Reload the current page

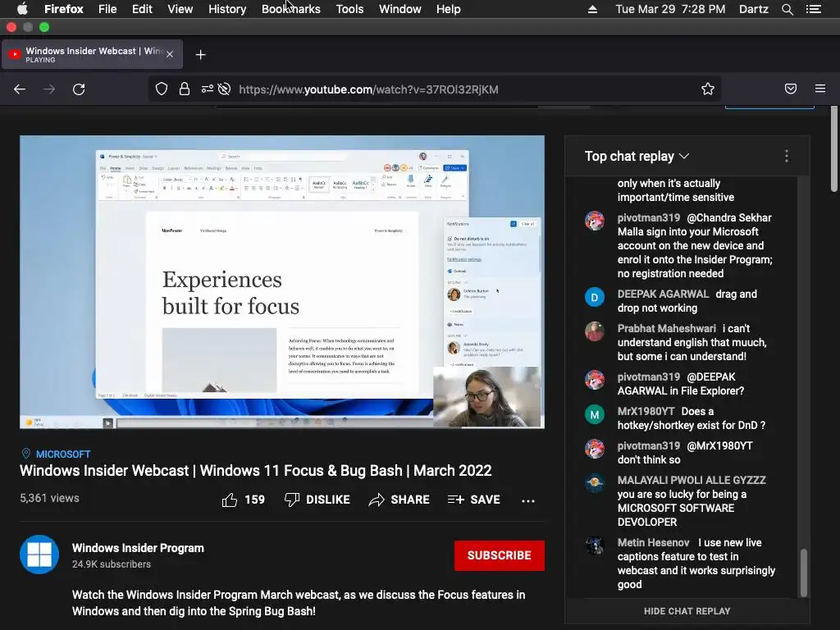[x=79, y=89]
